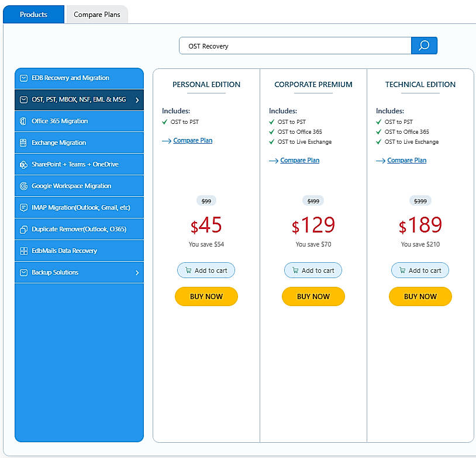Buy Corporate Premium now
This screenshot has width=476, height=458.
[x=313, y=296]
